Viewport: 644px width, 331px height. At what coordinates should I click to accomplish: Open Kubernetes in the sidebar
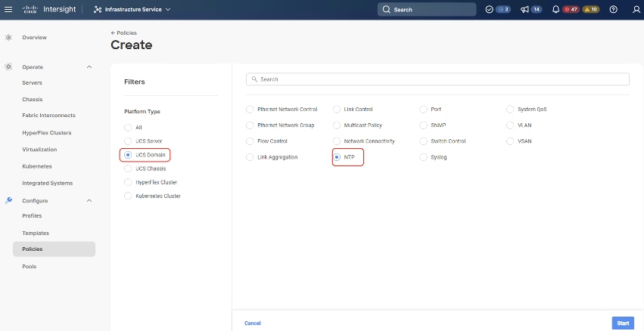coord(37,166)
